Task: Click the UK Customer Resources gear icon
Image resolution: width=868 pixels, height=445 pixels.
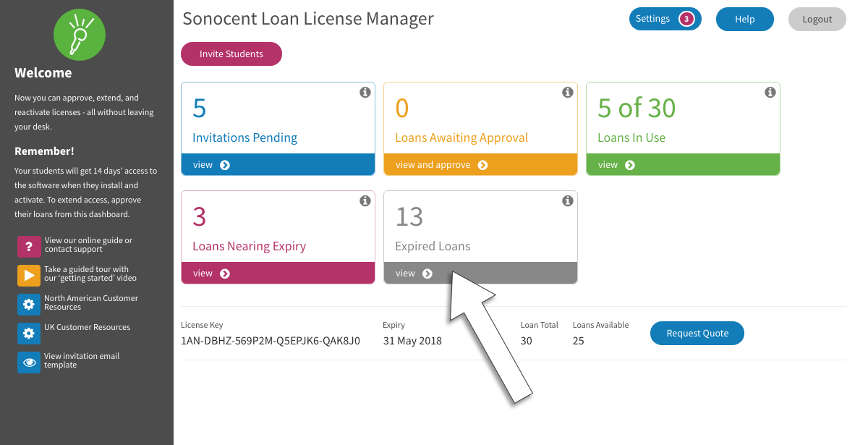Action: 29,334
